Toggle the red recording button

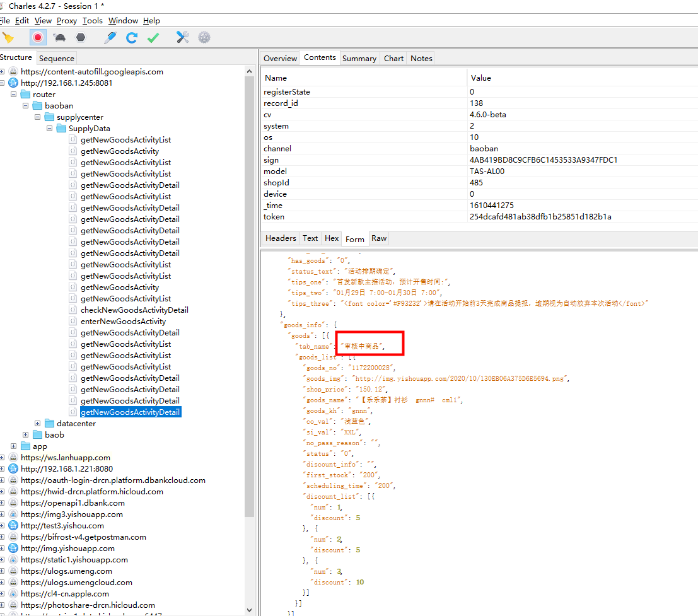[x=38, y=37]
